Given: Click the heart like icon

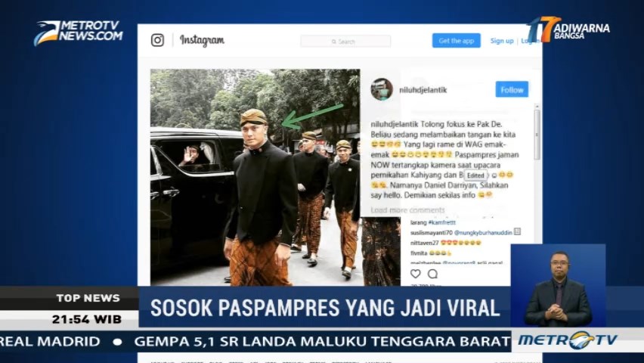Looking at the screenshot, I should click(x=416, y=273).
